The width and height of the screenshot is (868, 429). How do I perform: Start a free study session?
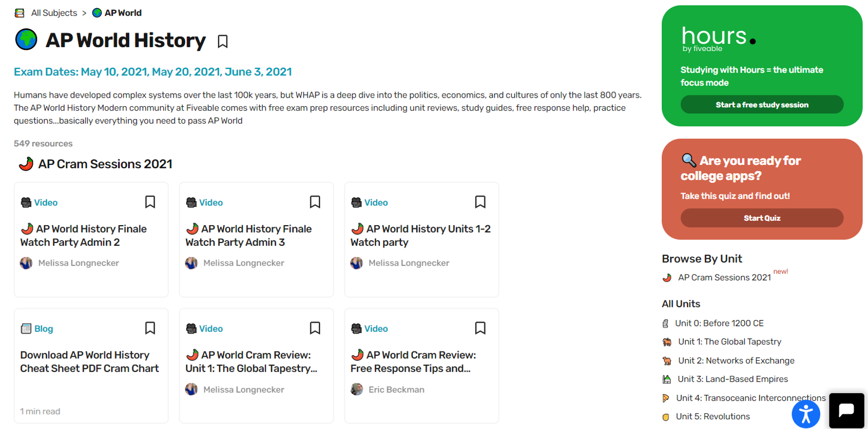tap(762, 105)
